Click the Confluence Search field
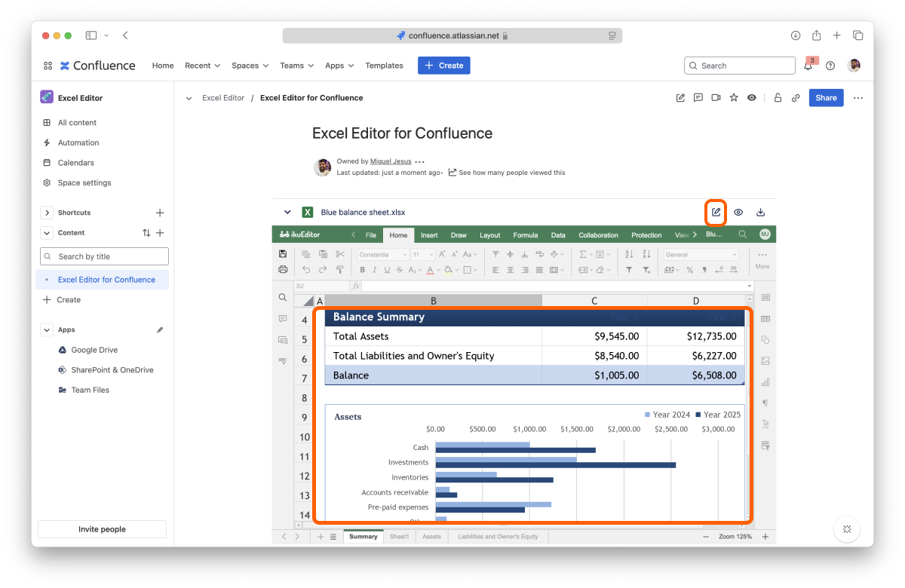The width and height of the screenshot is (905, 588). tap(740, 66)
